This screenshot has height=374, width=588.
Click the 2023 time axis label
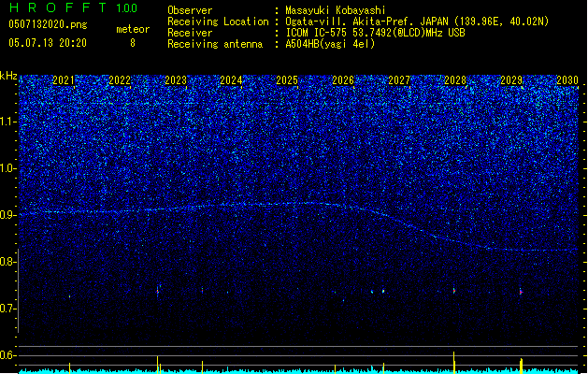click(x=176, y=80)
